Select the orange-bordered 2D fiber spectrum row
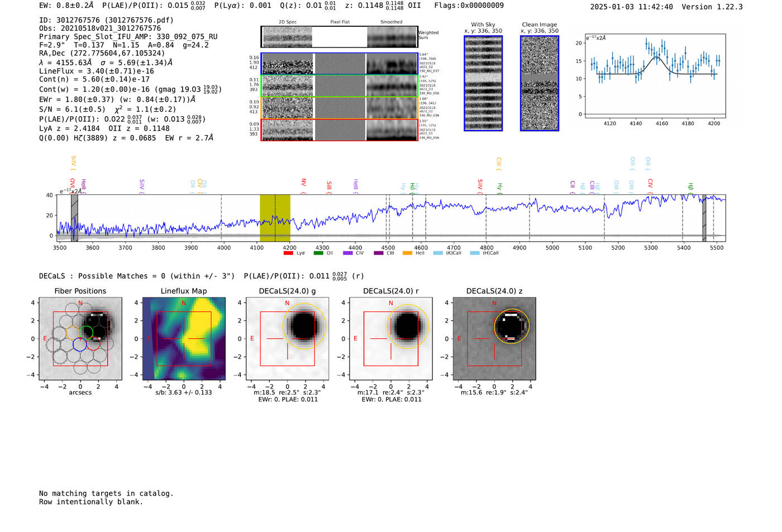Viewport: 782px width, 532px height. pyautogui.click(x=339, y=108)
